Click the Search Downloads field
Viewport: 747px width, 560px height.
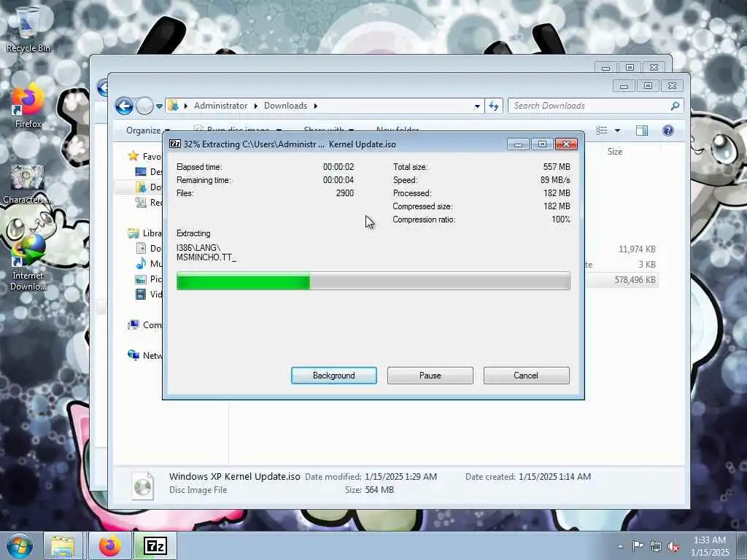[595, 106]
